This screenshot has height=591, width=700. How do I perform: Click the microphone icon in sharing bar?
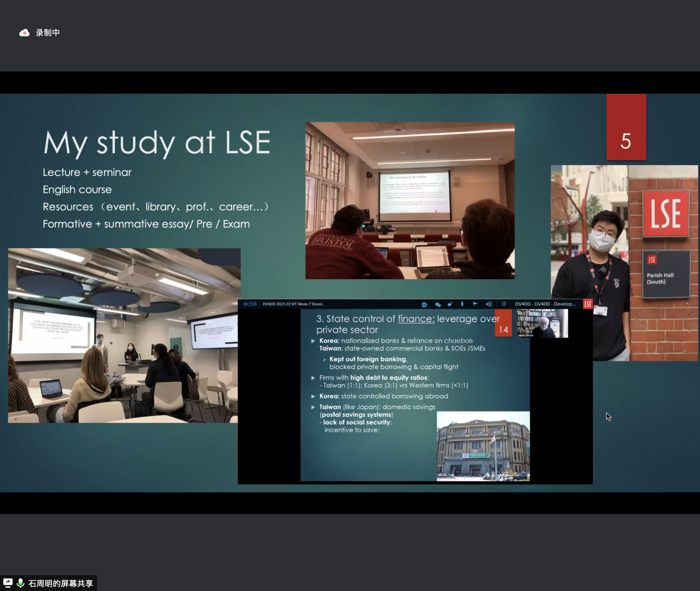[21, 583]
